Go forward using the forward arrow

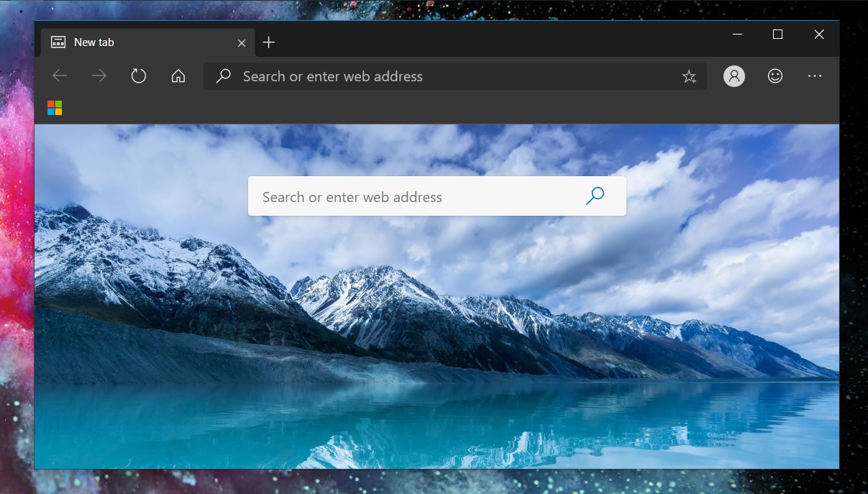(x=99, y=76)
